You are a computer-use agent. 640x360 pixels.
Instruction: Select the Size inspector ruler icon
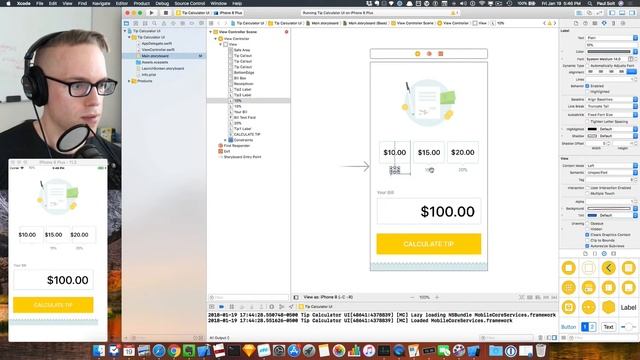[x=613, y=23]
